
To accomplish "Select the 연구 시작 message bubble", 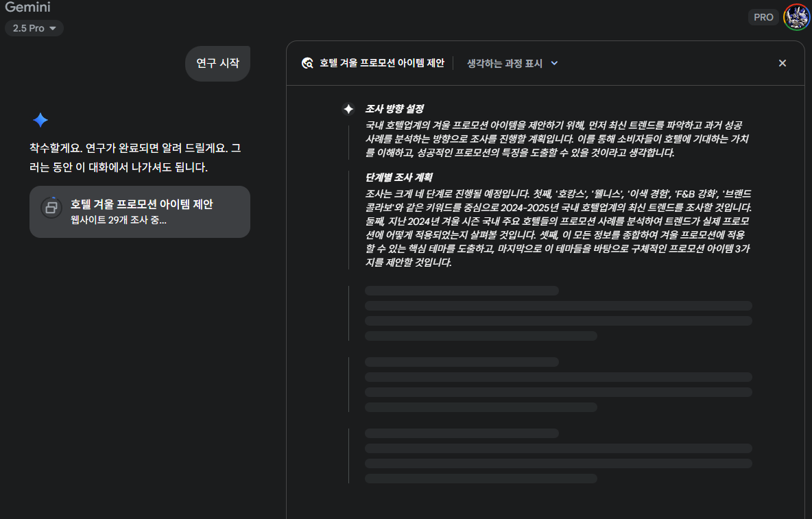I will 217,63.
